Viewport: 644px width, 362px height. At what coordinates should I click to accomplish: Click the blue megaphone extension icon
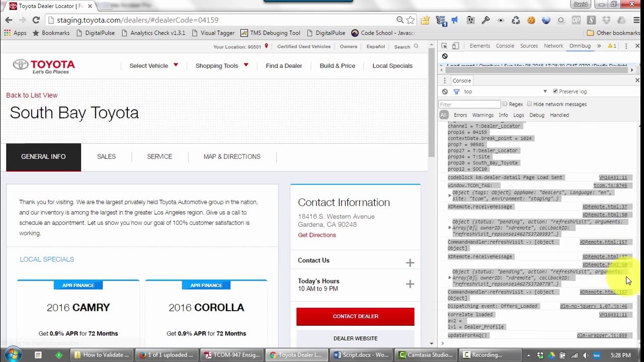(454, 20)
